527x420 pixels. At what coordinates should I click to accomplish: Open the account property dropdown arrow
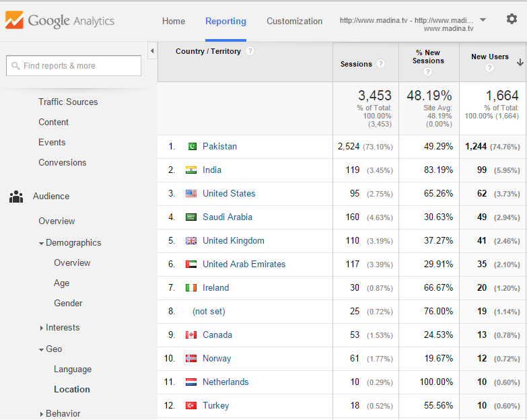(x=483, y=20)
